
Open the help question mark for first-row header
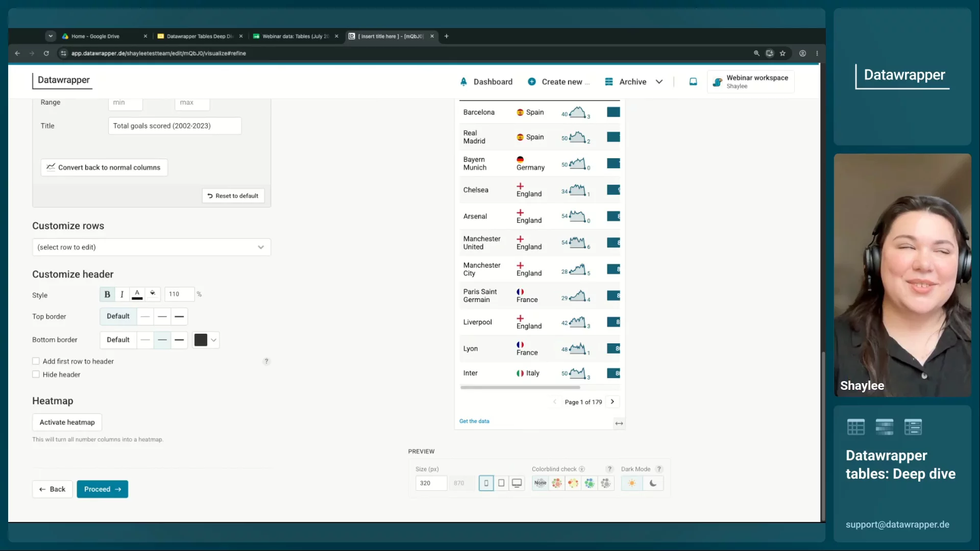click(266, 361)
